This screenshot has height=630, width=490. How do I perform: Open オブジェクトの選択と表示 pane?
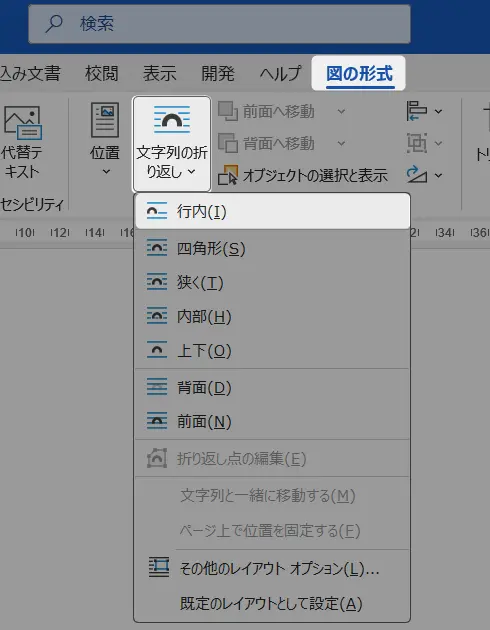point(303,175)
